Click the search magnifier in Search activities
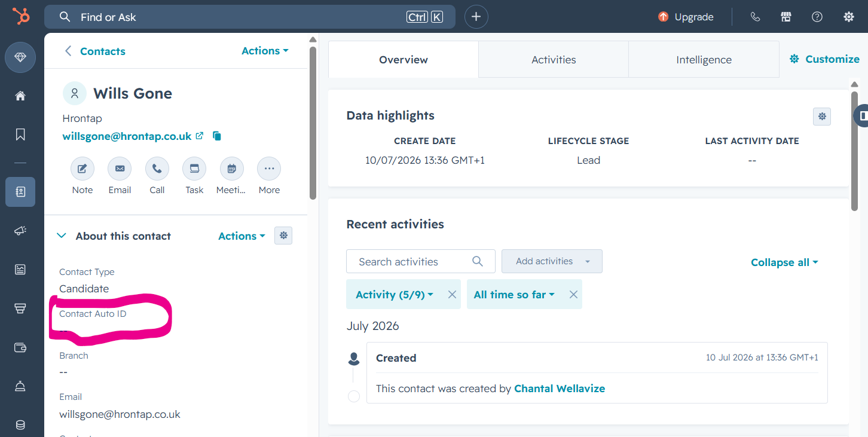868x437 pixels. (x=477, y=261)
